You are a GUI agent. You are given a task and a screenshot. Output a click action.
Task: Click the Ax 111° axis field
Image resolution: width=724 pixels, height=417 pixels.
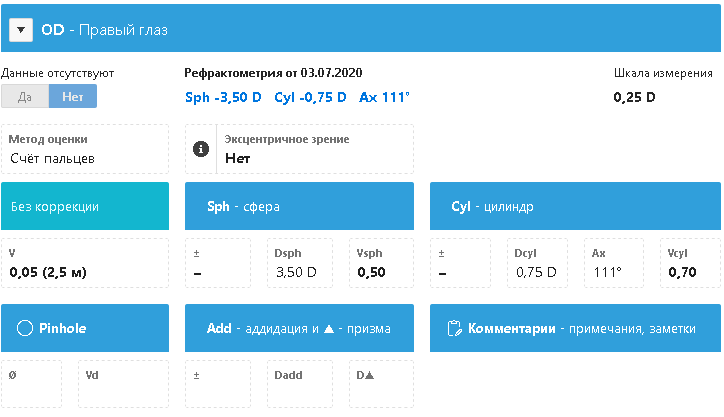tap(613, 264)
